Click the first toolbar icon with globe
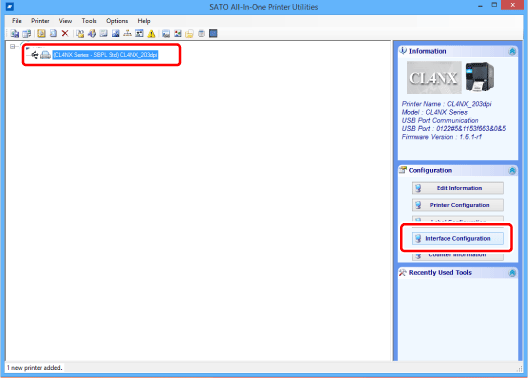 tap(15, 33)
